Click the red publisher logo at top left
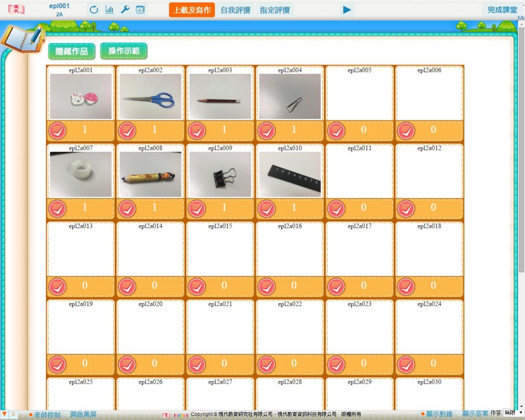This screenshot has width=525, height=420. tap(16, 9)
